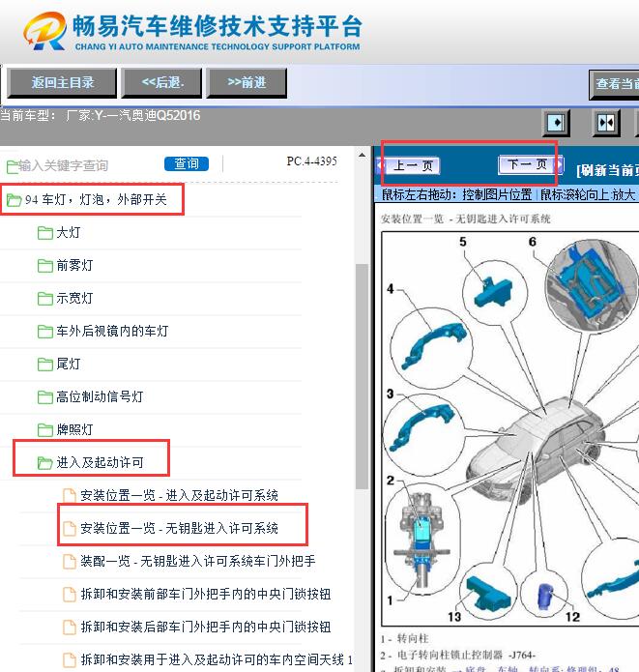Click the 返回主目录 button
The image size is (639, 672).
click(x=62, y=82)
